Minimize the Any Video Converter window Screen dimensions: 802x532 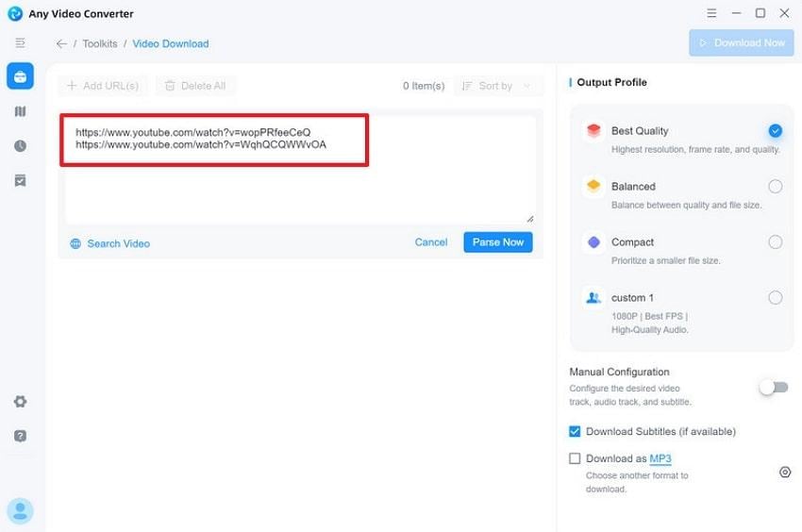pyautogui.click(x=736, y=13)
